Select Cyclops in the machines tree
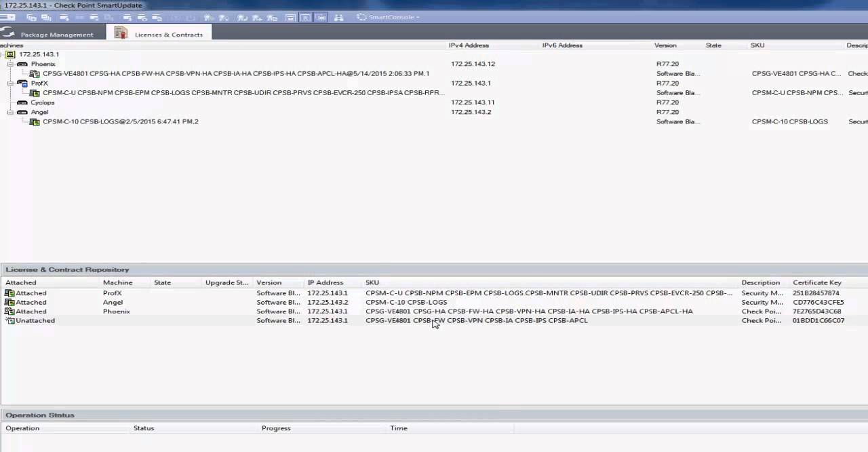The image size is (868, 452). pyautogui.click(x=43, y=102)
